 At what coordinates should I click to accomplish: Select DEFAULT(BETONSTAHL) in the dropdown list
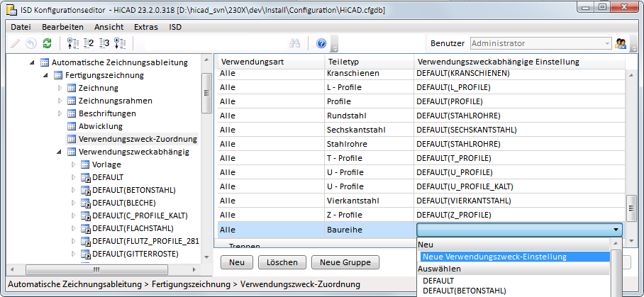[465, 291]
